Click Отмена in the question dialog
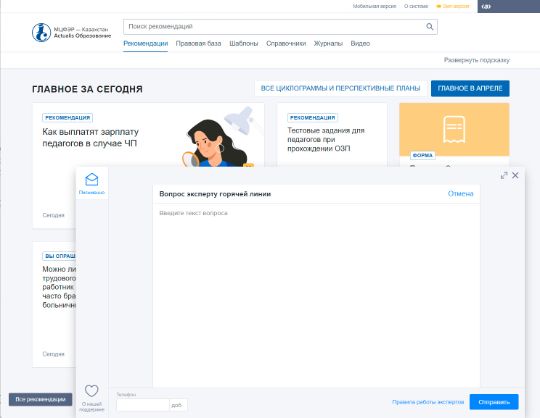 point(460,194)
